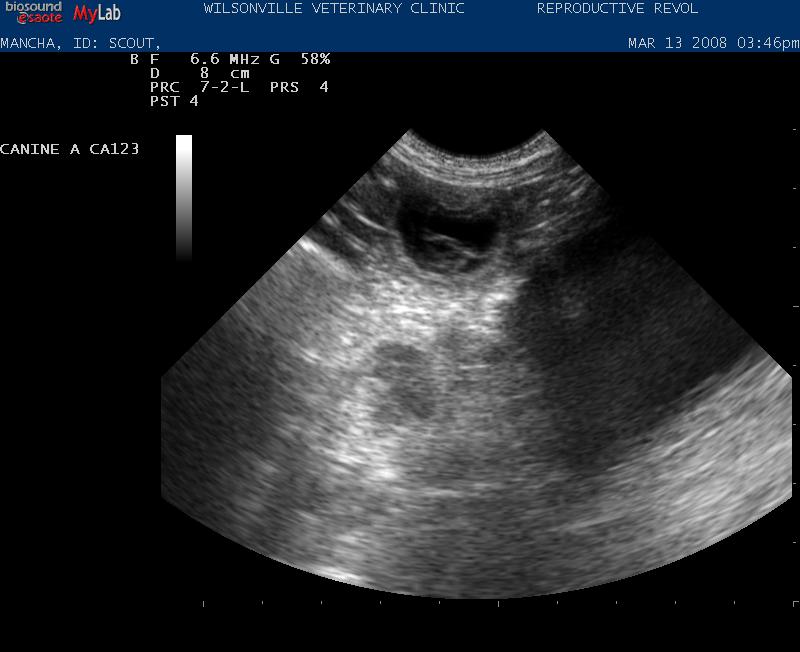Select the CANINE A CA123 preset label
Image resolution: width=800 pixels, height=652 pixels.
tap(69, 149)
